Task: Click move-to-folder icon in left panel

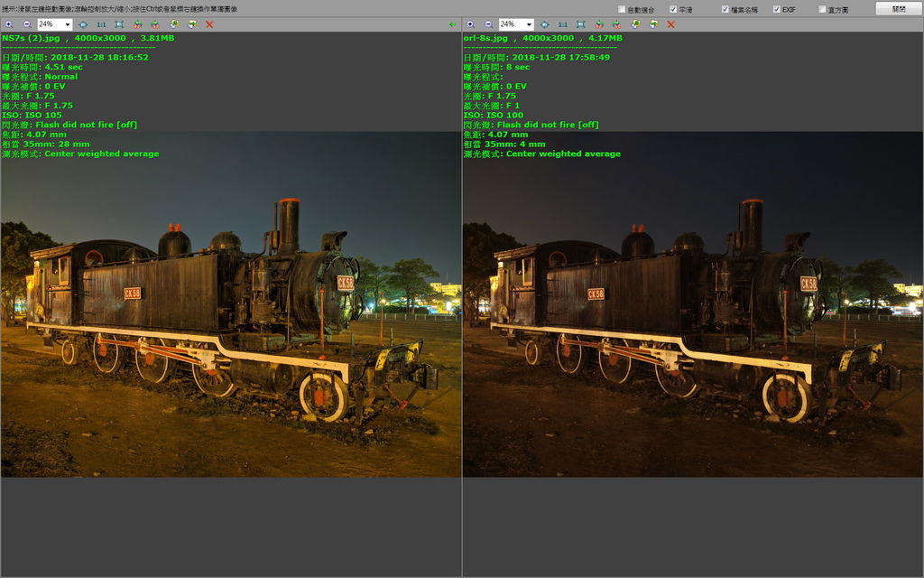Action: point(192,24)
